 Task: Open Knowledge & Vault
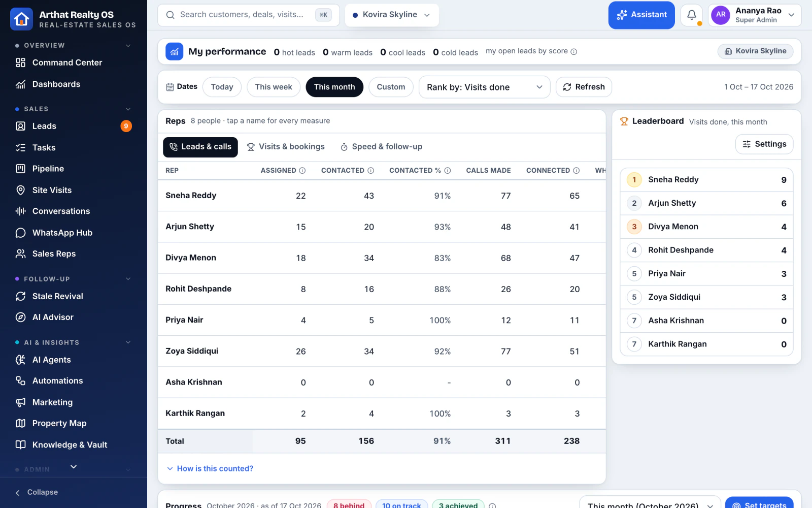[x=74, y=444]
